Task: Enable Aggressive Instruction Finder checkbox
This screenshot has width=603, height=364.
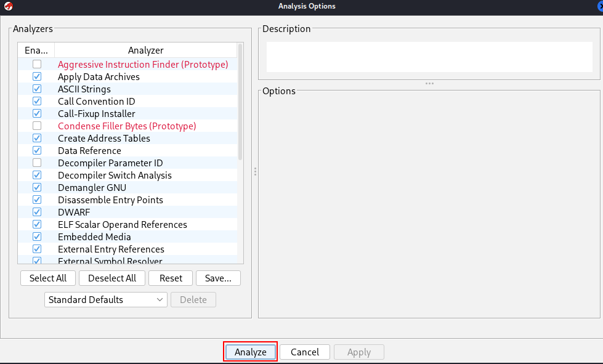Action: click(37, 64)
